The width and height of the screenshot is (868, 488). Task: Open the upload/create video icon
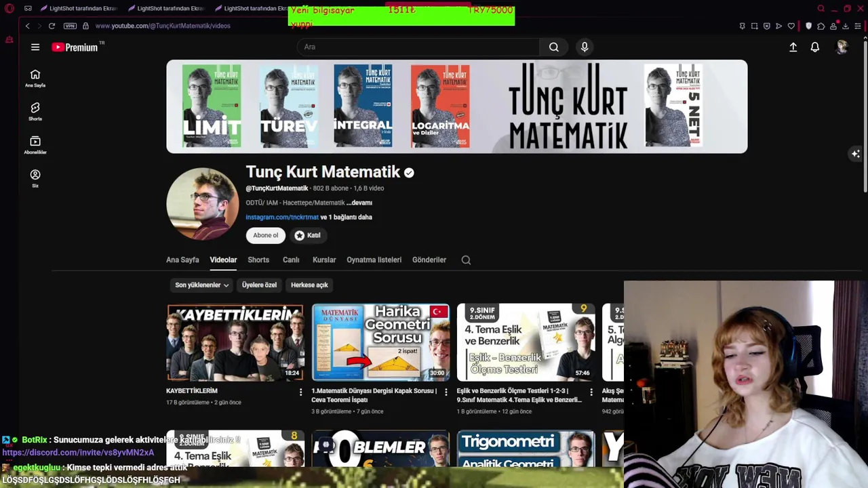pos(793,47)
